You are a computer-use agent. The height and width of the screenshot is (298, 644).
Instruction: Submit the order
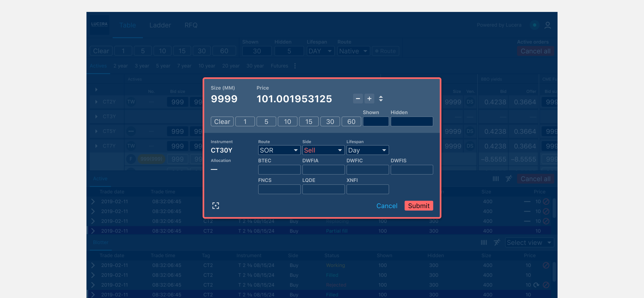(x=418, y=206)
